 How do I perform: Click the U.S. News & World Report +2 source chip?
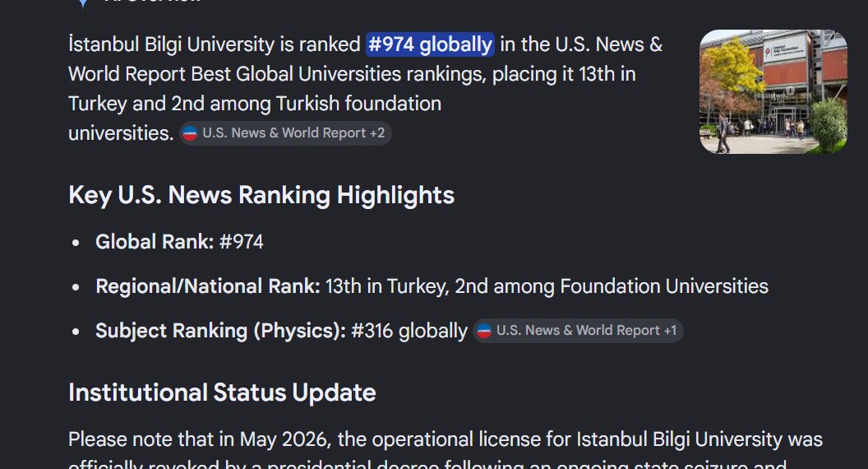click(285, 133)
